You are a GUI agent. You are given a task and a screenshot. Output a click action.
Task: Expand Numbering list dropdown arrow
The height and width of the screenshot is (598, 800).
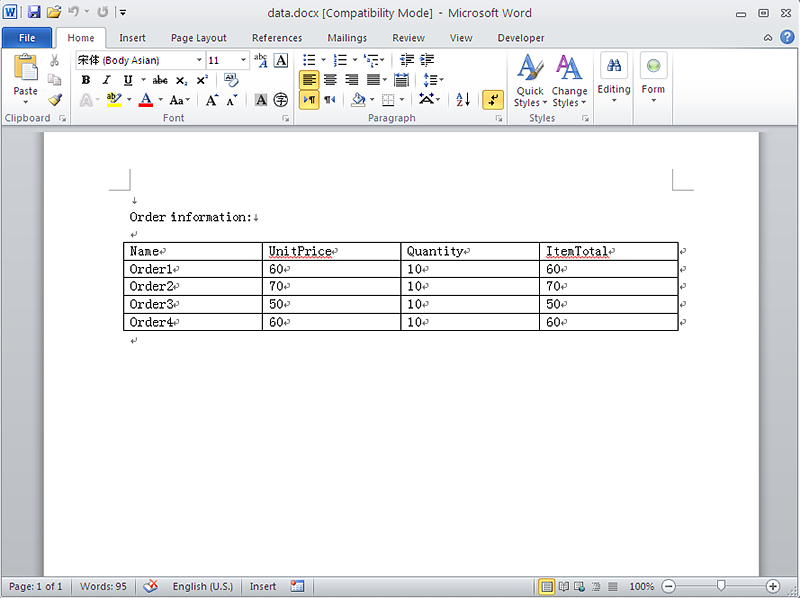tap(355, 60)
